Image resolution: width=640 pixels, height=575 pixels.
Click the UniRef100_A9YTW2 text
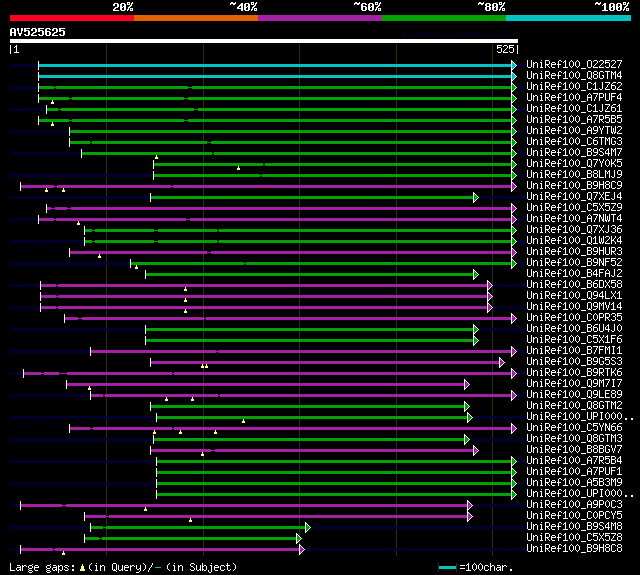(574, 131)
